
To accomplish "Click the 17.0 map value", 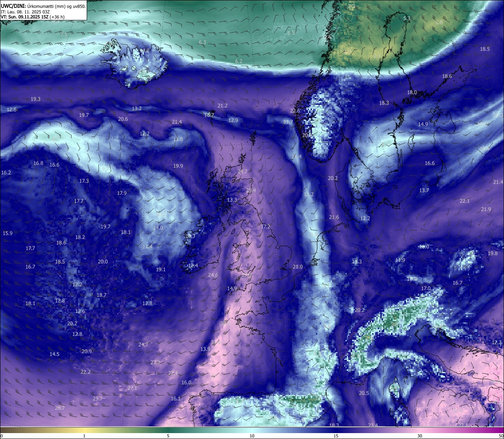I will 426,289.
